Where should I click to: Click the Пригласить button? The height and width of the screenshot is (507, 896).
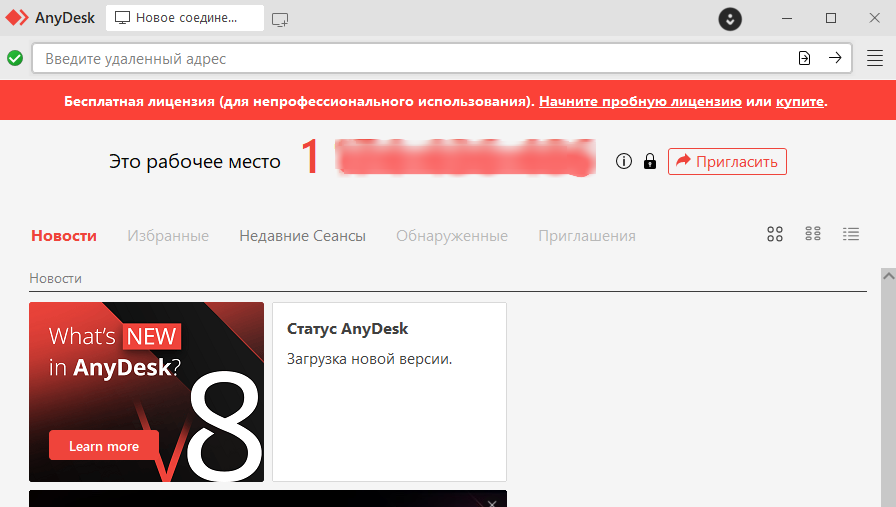click(x=727, y=162)
